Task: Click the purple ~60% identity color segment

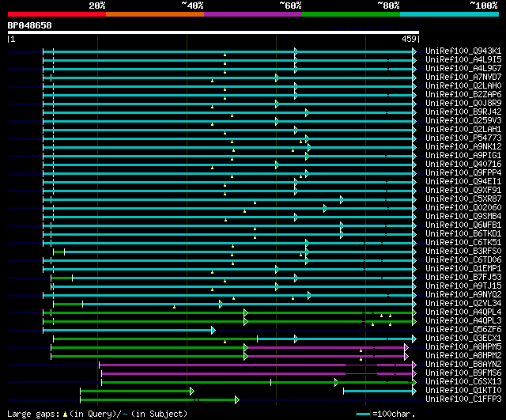Action: (253, 14)
